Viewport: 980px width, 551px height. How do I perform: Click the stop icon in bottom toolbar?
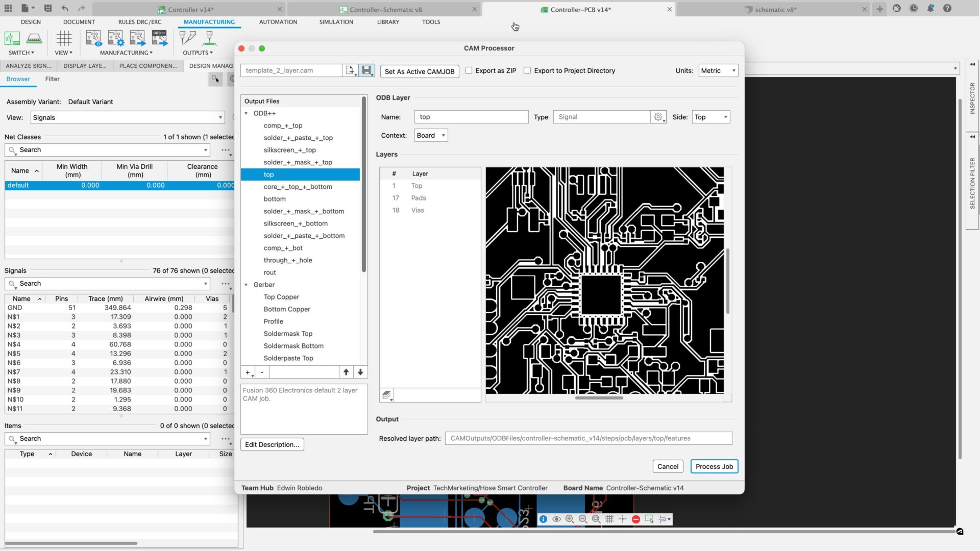point(635,519)
